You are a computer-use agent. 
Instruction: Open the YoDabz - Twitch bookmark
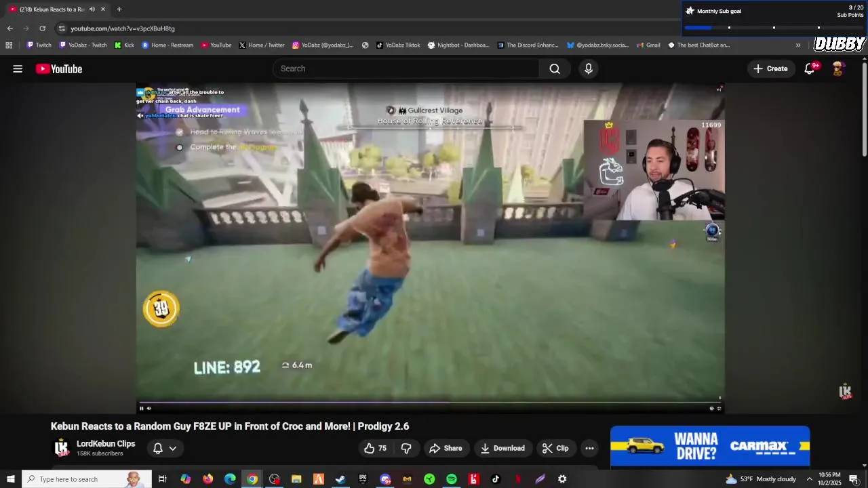(83, 45)
